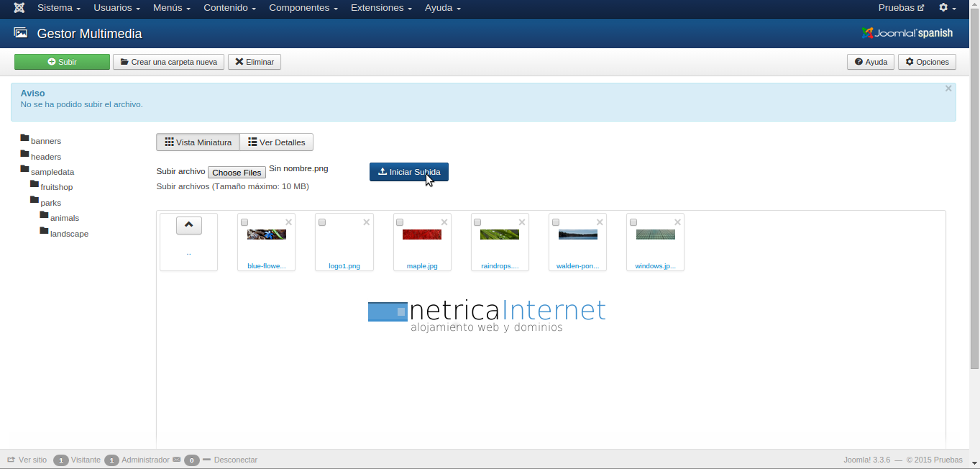Click the Choose Files input
This screenshot has height=469, width=980.
(237, 173)
